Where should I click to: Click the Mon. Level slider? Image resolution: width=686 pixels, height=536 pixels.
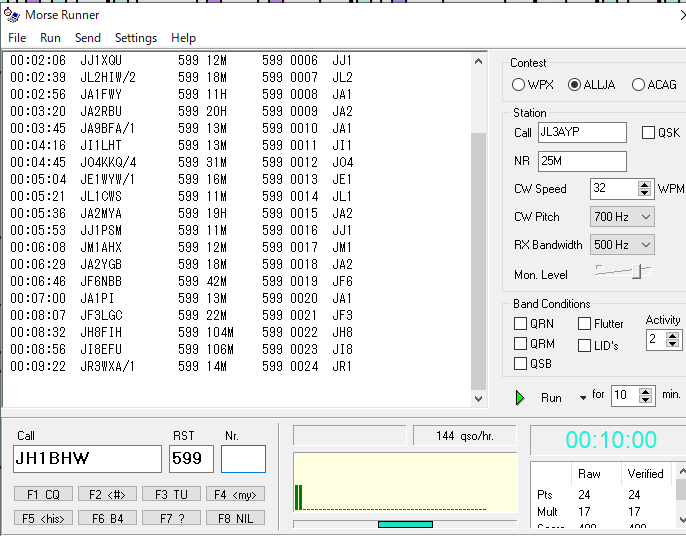click(x=622, y=272)
